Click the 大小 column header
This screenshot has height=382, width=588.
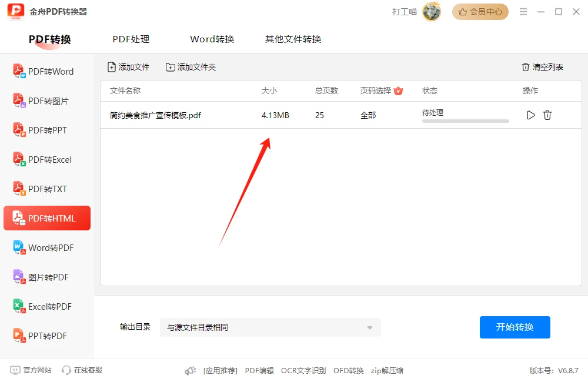[269, 91]
